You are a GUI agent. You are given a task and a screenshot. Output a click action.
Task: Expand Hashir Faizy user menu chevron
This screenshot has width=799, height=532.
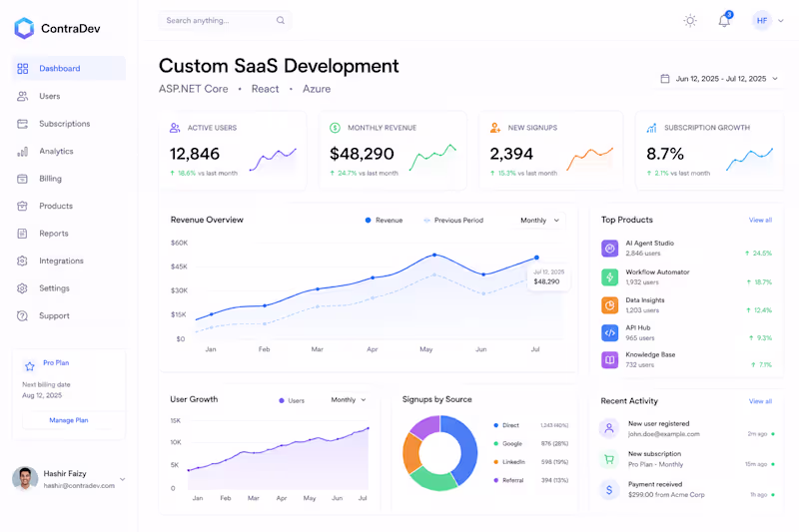(x=122, y=479)
